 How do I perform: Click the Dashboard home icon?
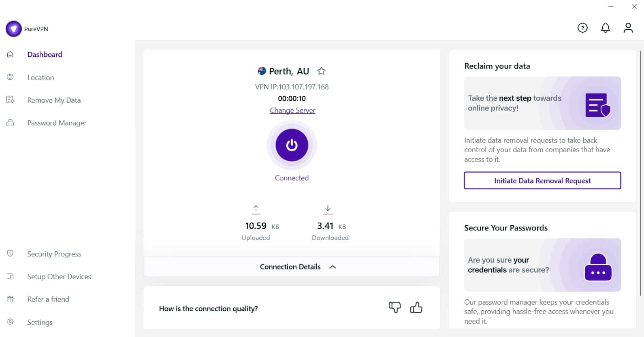[10, 54]
